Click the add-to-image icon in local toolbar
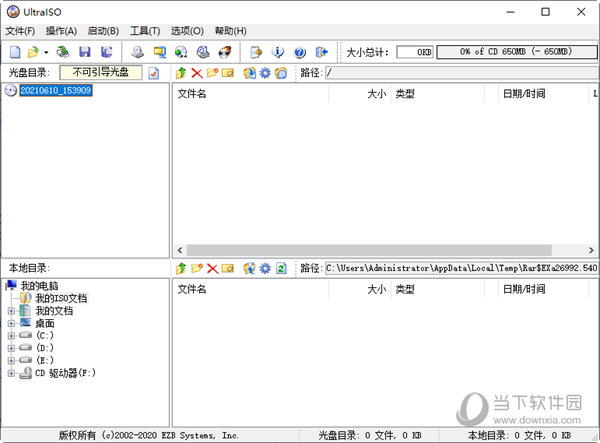 point(249,268)
